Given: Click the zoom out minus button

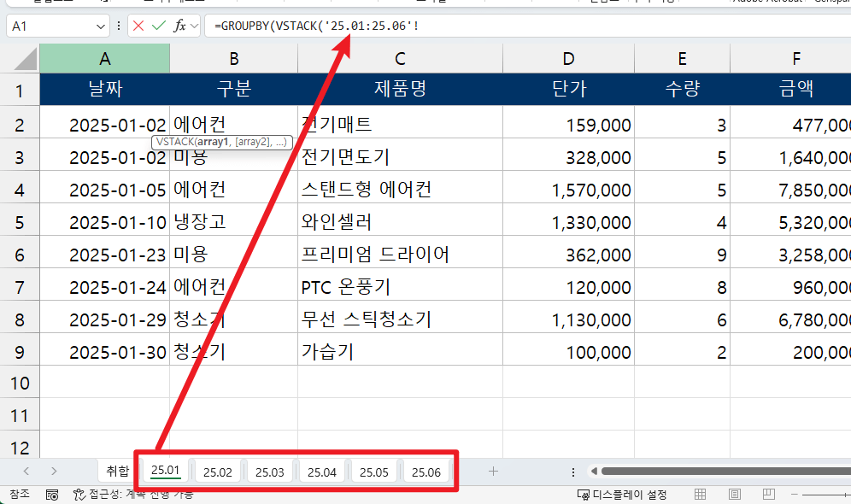Looking at the screenshot, I should tap(794, 495).
